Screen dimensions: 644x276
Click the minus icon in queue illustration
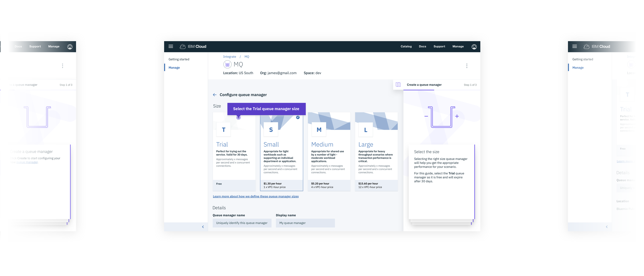426,116
